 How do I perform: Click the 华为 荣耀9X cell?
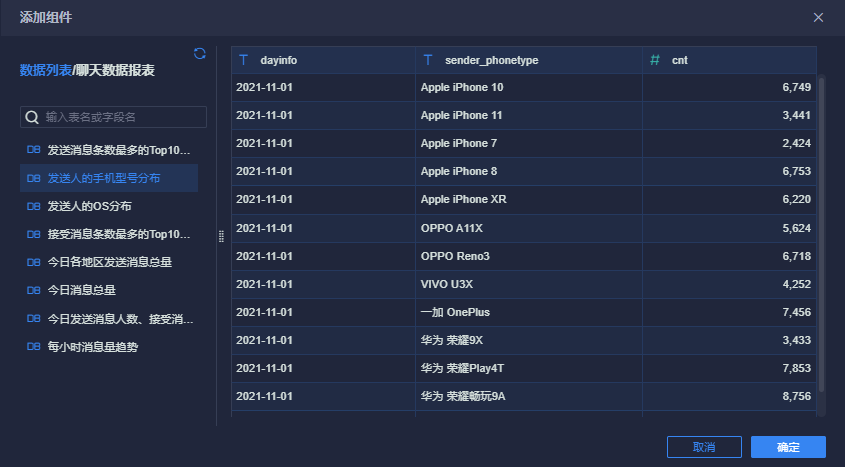[x=529, y=340]
